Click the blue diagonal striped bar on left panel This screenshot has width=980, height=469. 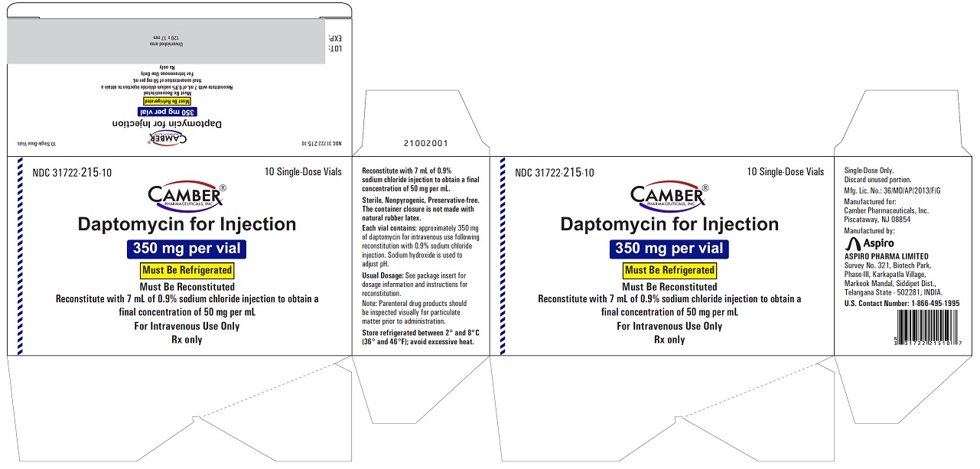pyautogui.click(x=21, y=256)
